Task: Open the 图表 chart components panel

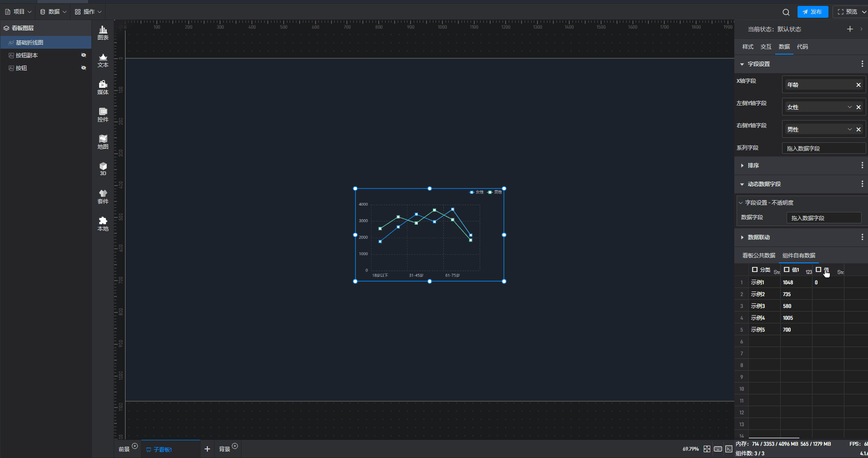Action: click(x=103, y=33)
